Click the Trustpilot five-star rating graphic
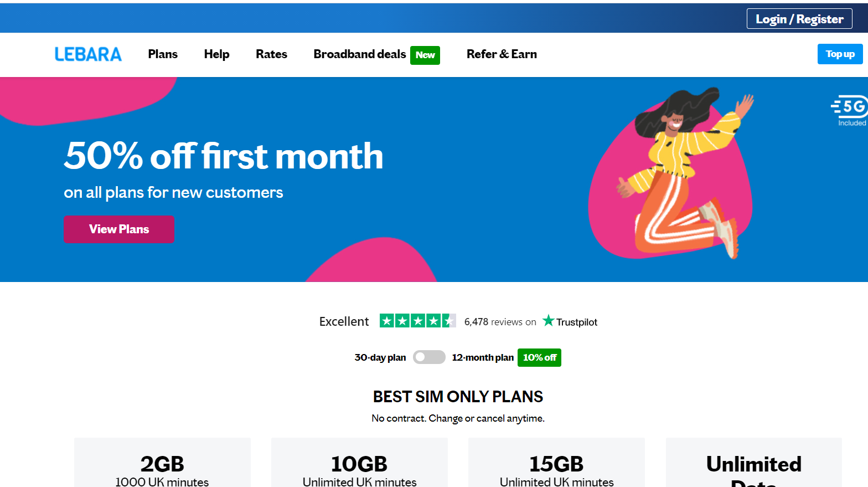Viewport: 868px width, 487px height. point(417,321)
